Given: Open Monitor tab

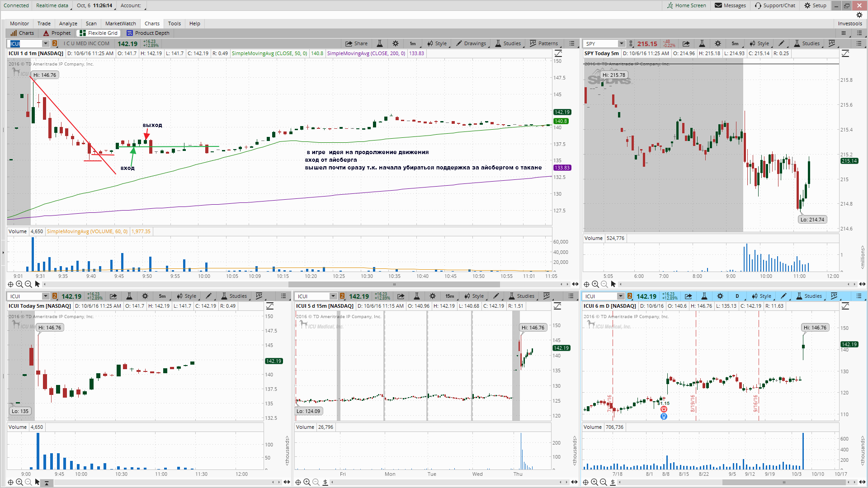Looking at the screenshot, I should (x=19, y=23).
